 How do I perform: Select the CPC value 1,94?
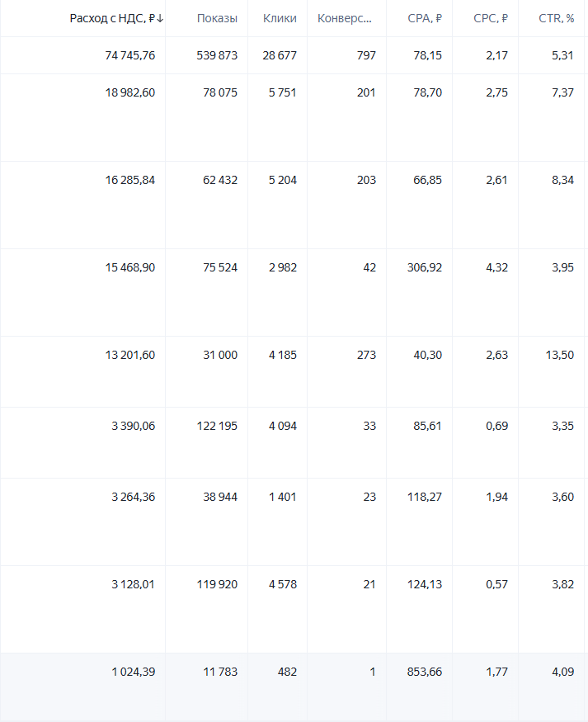pyautogui.click(x=497, y=497)
